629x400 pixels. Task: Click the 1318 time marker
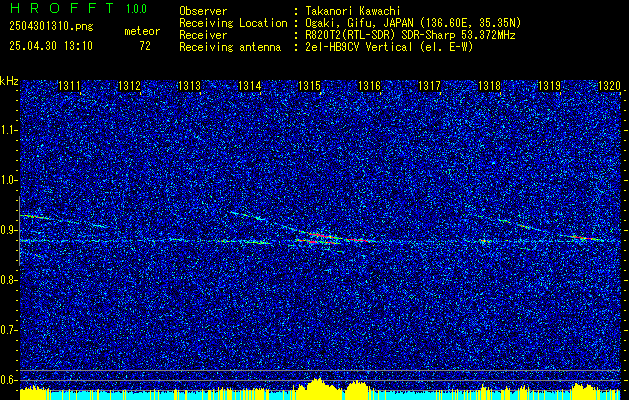489,86
